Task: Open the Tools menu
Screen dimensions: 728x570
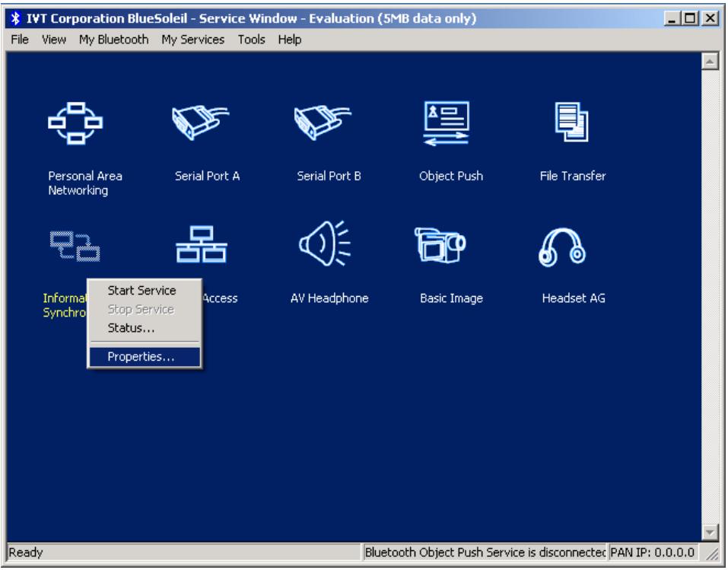Action: coord(251,40)
